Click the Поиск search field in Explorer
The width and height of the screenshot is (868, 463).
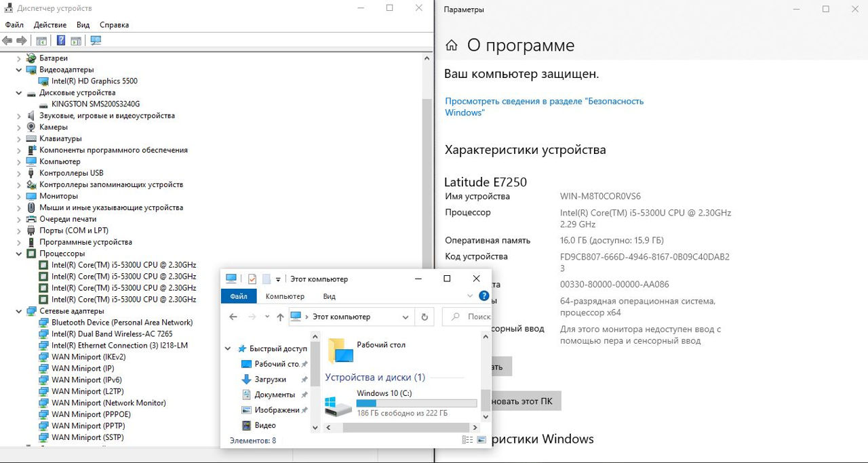pyautogui.click(x=473, y=317)
